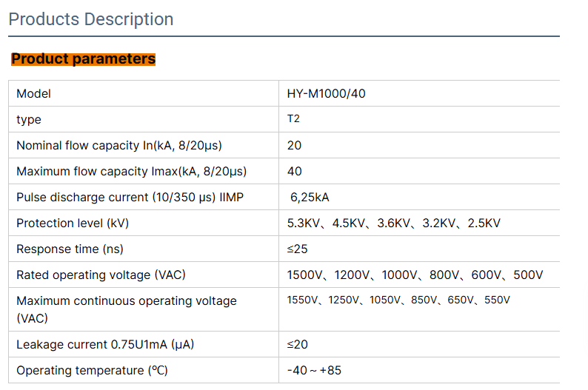
Task: Click Protection level (kV) label
Action: pyautogui.click(x=78, y=223)
